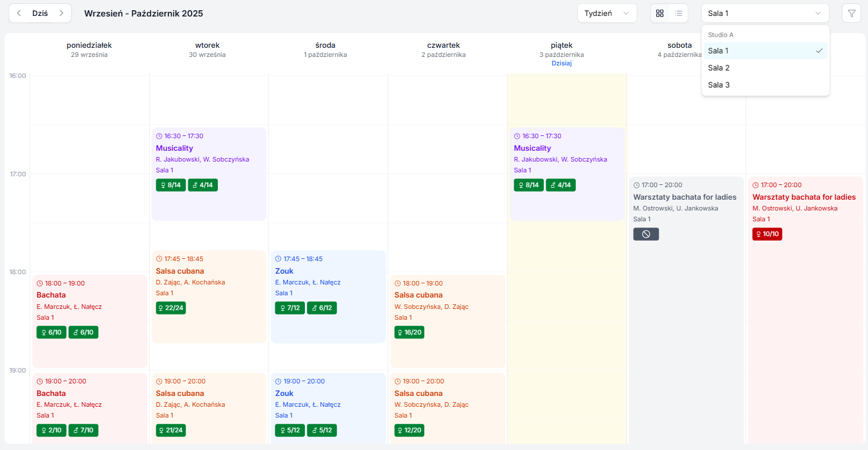Open the filter funnel icon
868x450 pixels.
[x=851, y=13]
